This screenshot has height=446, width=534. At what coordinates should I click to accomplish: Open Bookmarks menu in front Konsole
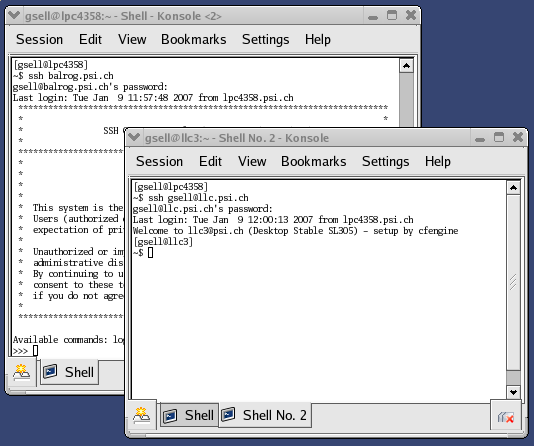pyautogui.click(x=313, y=161)
